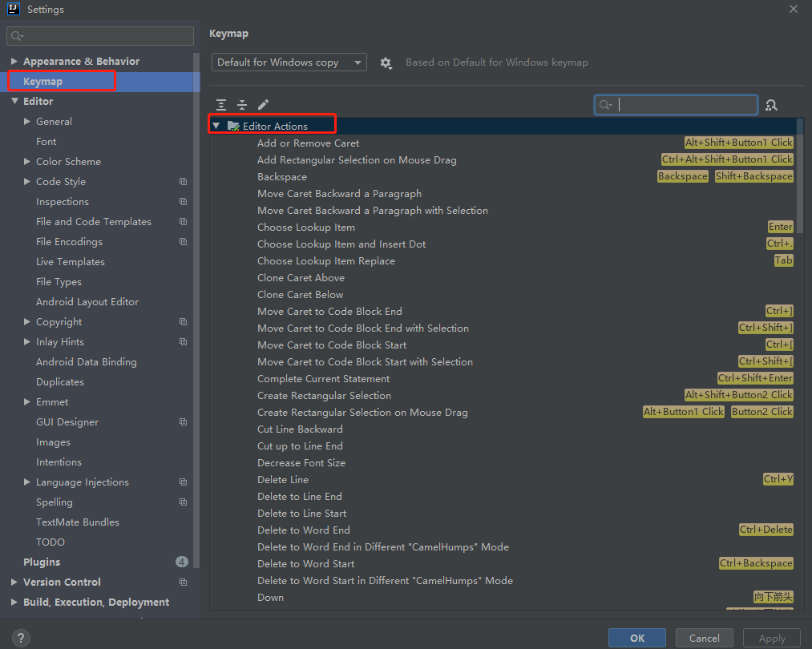Collapse the Editor Actions tree node
This screenshot has width=812, height=649.
216,126
